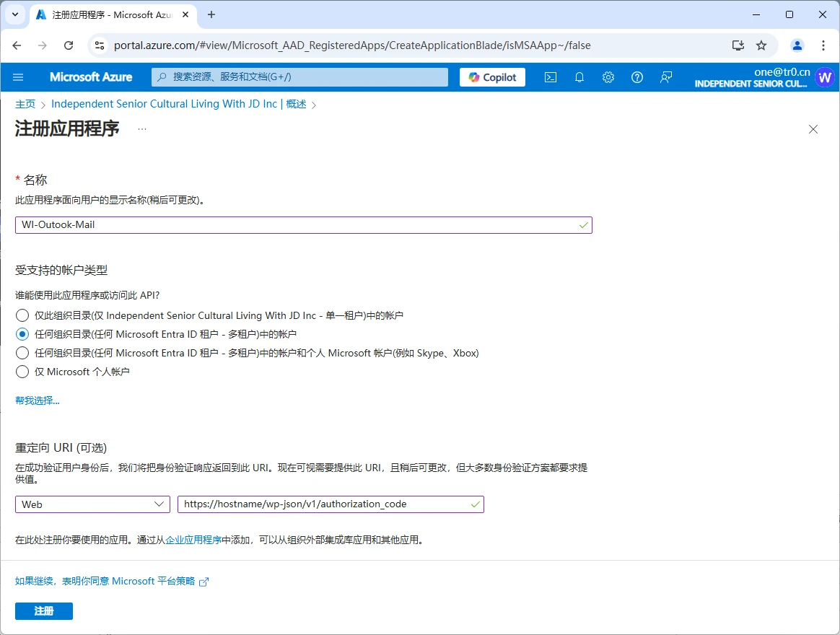Close the 注册应用程序 browser tab
This screenshot has width=840, height=635.
(185, 14)
